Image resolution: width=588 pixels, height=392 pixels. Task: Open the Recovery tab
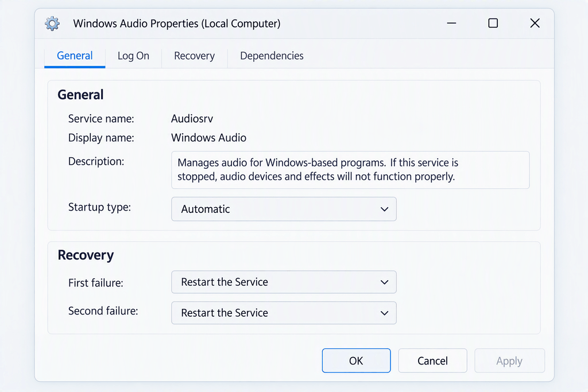194,56
